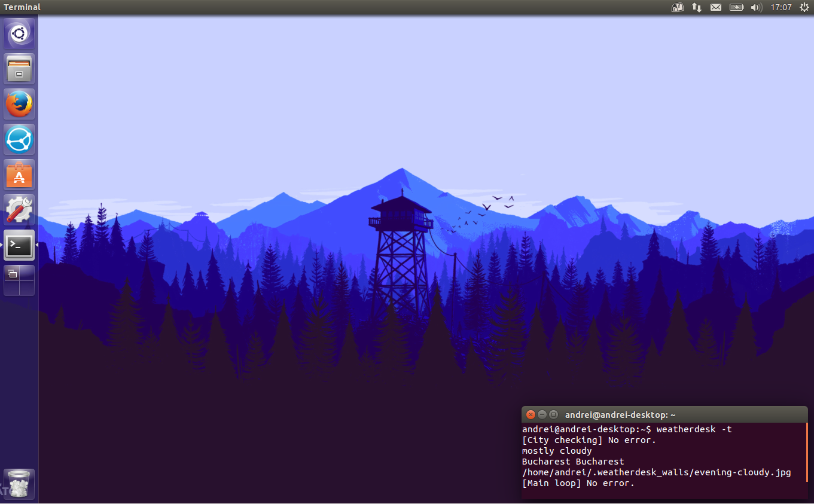Click the Terminal title in the top panel
This screenshot has width=814, height=504.
coord(22,7)
